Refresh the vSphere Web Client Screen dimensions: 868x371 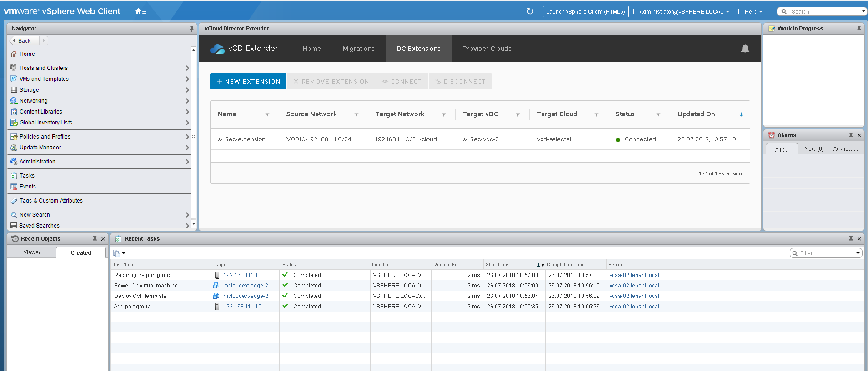530,11
